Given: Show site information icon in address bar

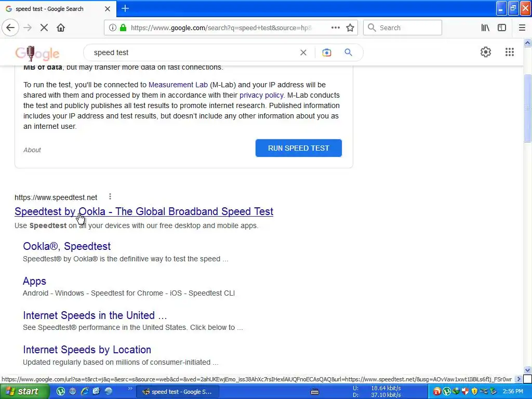Looking at the screenshot, I should (112, 28).
